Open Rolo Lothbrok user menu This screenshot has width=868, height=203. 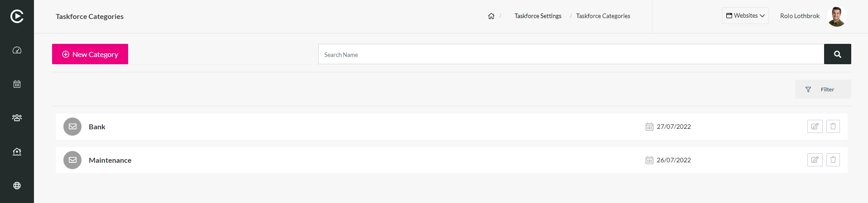click(813, 16)
